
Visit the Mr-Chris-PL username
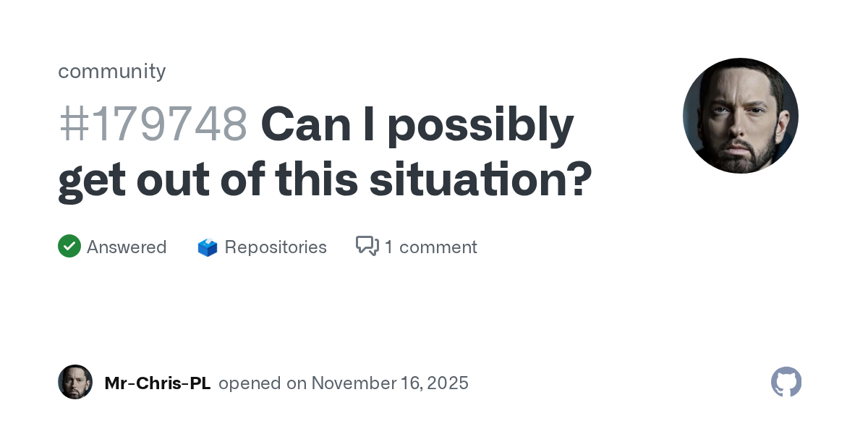click(x=158, y=383)
